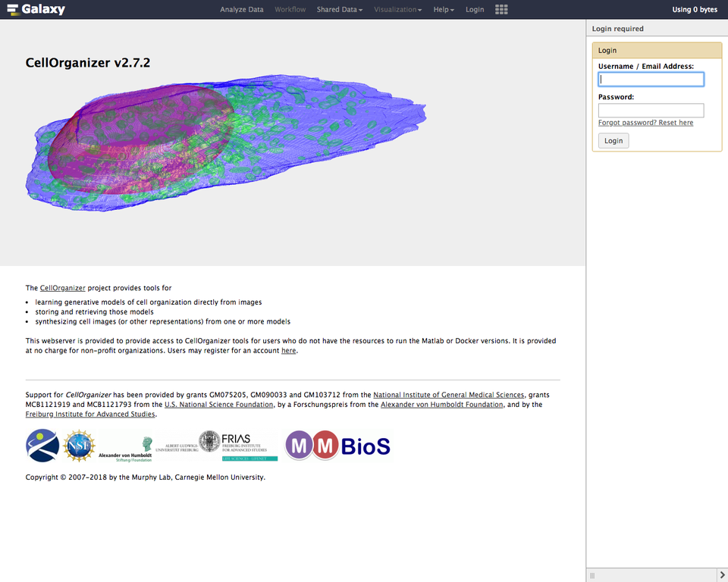Click the Galaxy logo icon
Viewport: 728px width, 582px height.
point(13,9)
